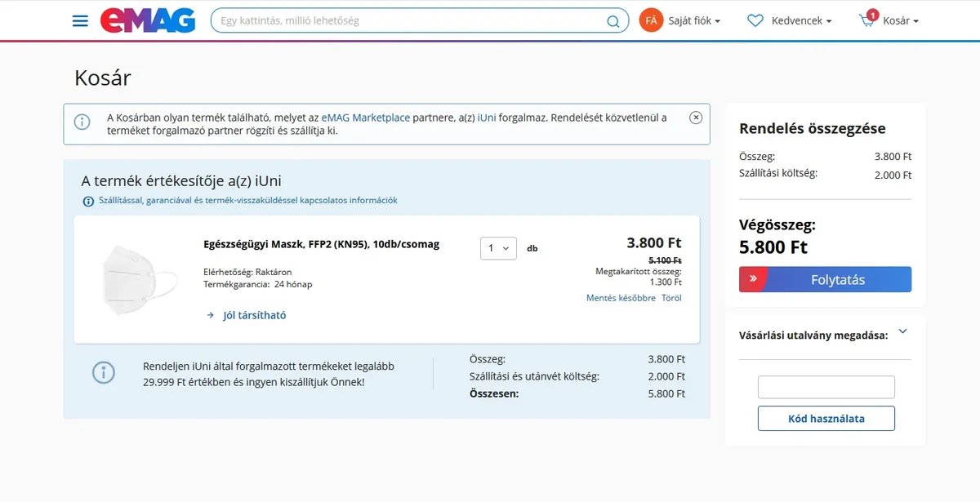The image size is (980, 502).
Task: Open the Saját fiók dropdown
Action: coord(694,20)
